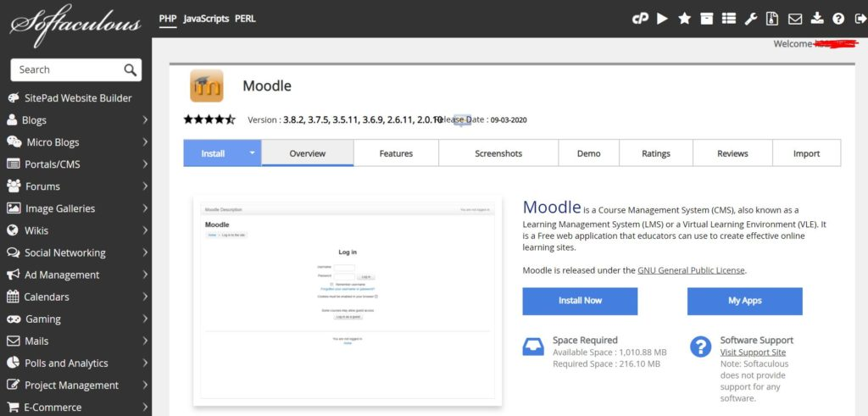Click the Ad Management megaphone icon
The width and height of the screenshot is (868, 416).
coord(14,275)
